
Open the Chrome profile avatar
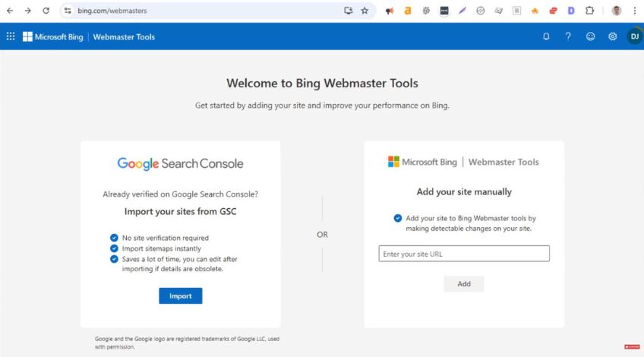pos(617,11)
